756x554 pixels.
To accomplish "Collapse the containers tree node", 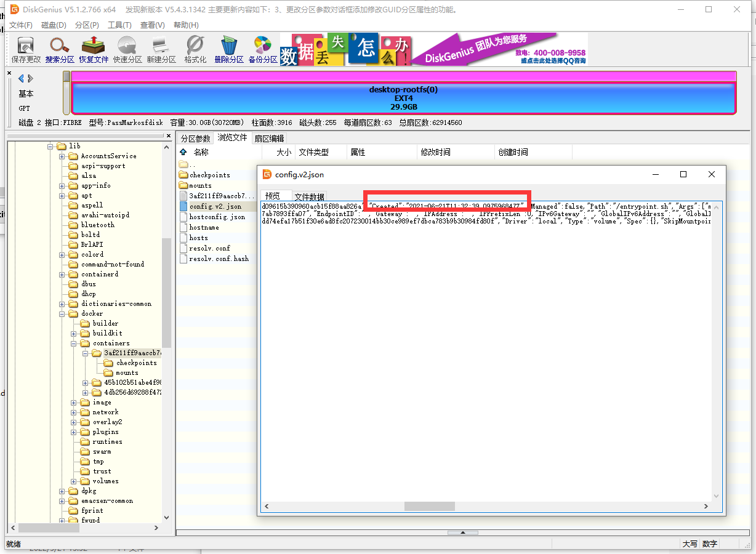I will coord(73,343).
